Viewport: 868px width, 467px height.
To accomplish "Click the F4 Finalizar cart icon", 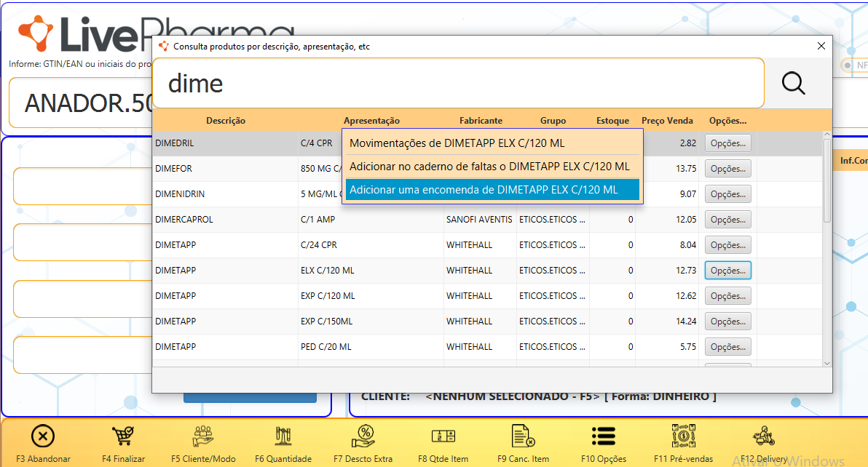I will pyautogui.click(x=123, y=436).
